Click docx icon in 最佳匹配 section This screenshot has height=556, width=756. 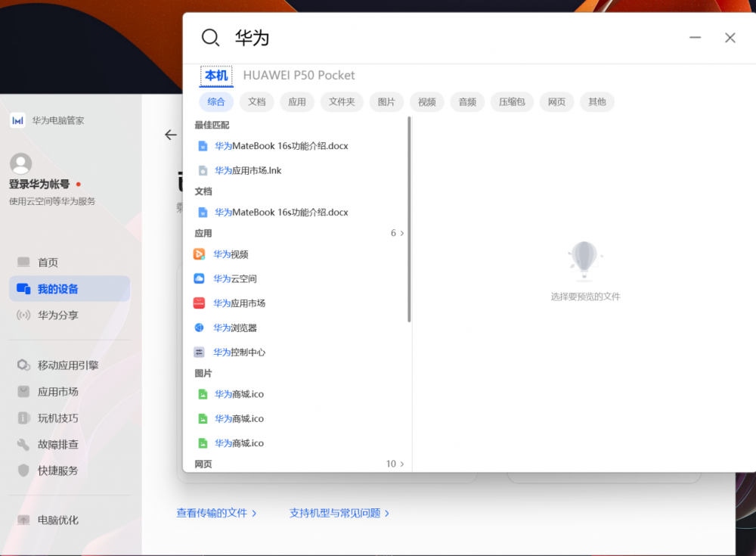(x=203, y=146)
